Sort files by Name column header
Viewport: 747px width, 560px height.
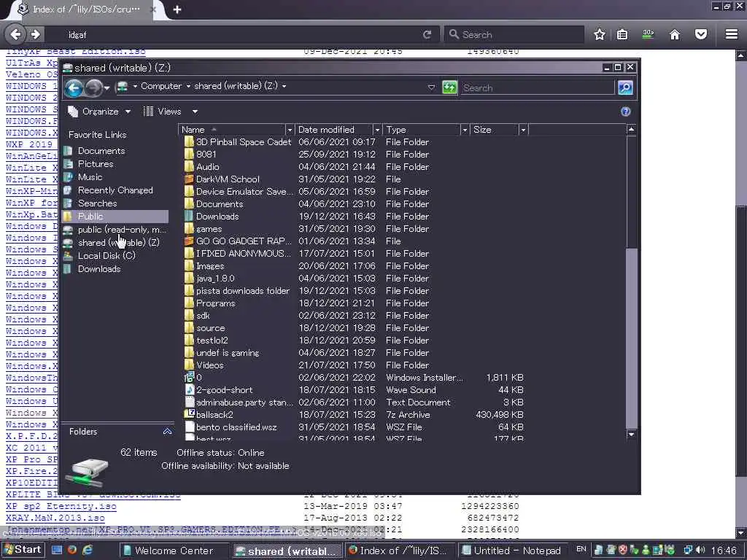point(232,130)
